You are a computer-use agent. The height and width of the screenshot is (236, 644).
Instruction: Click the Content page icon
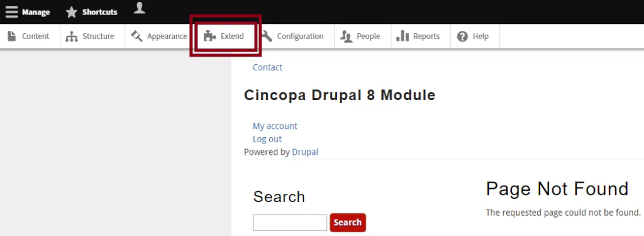(x=12, y=36)
